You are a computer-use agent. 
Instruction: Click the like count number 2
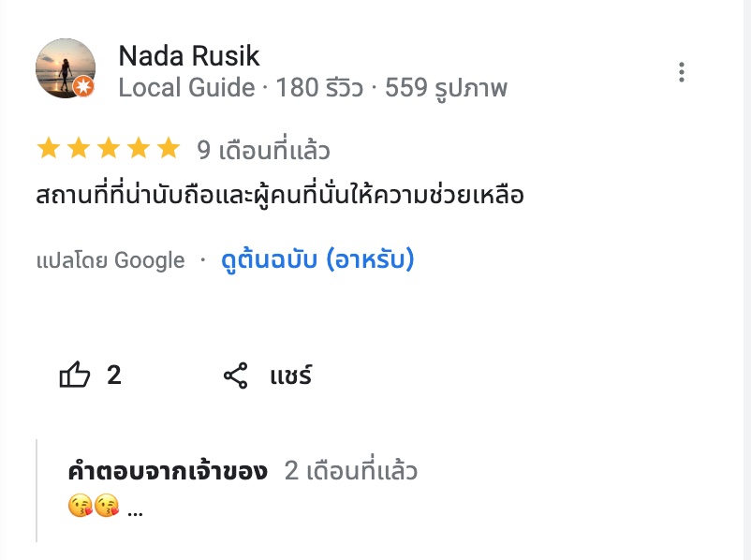[x=114, y=376]
